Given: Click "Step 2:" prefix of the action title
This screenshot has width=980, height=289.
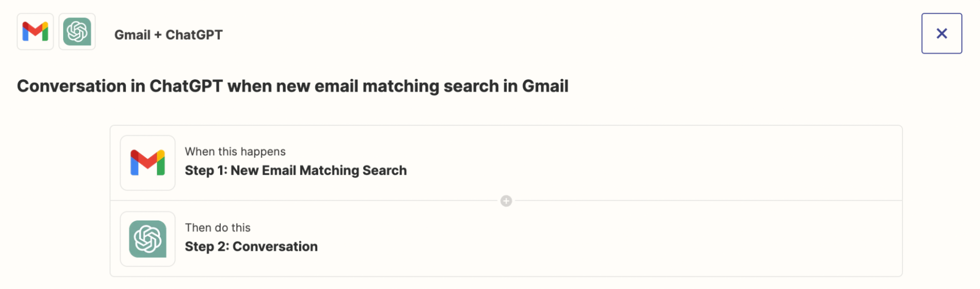Looking at the screenshot, I should tap(207, 246).
